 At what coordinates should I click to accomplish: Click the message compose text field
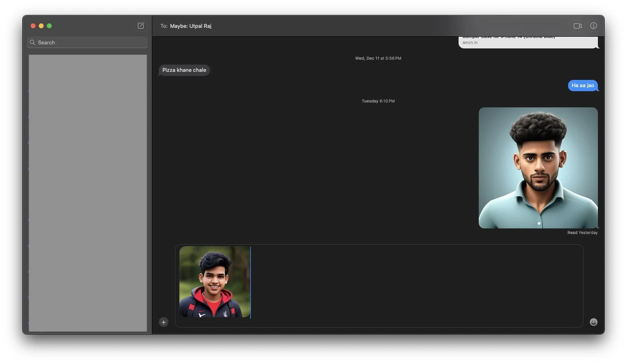click(379, 286)
